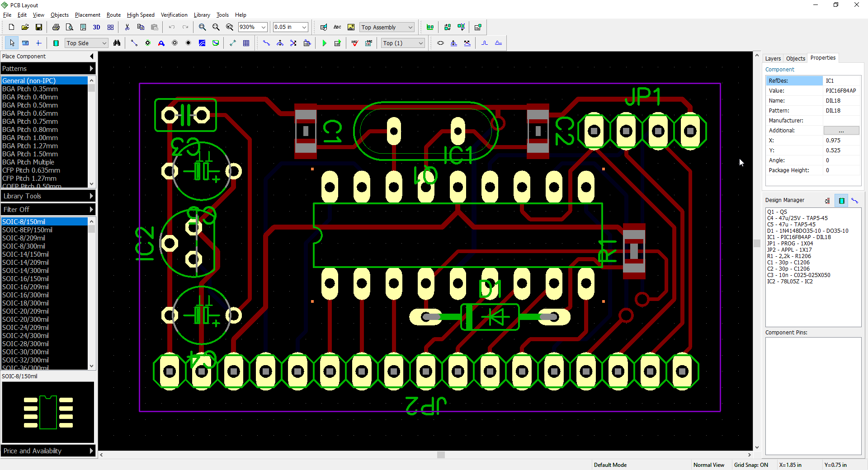Click the wrench icon beside Design Manager
Viewport: 868px width, 470px height.
(x=855, y=201)
